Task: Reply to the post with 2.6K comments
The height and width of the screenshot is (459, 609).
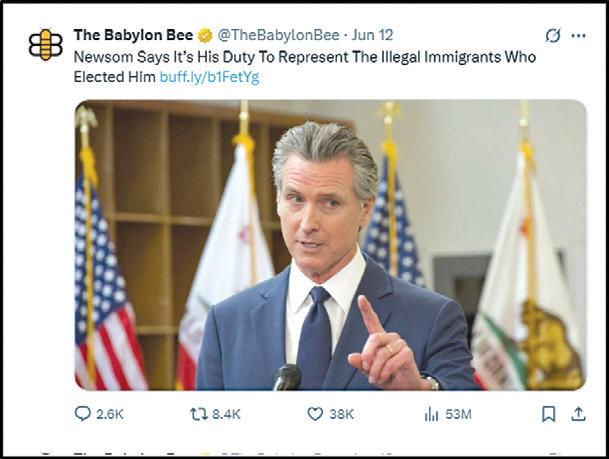Action: pos(82,414)
